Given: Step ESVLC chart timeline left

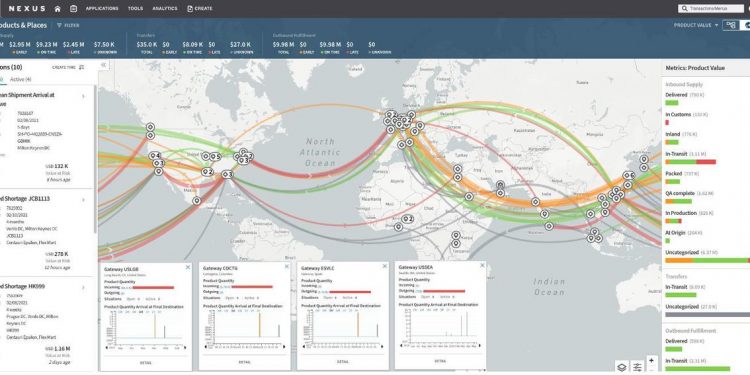Looking at the screenshot, I should point(303,346).
